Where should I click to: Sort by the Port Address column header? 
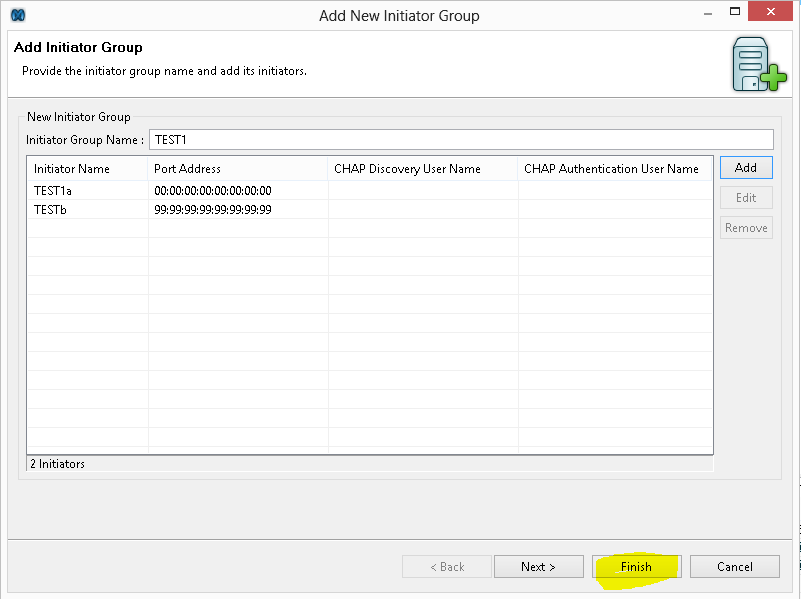tap(188, 169)
